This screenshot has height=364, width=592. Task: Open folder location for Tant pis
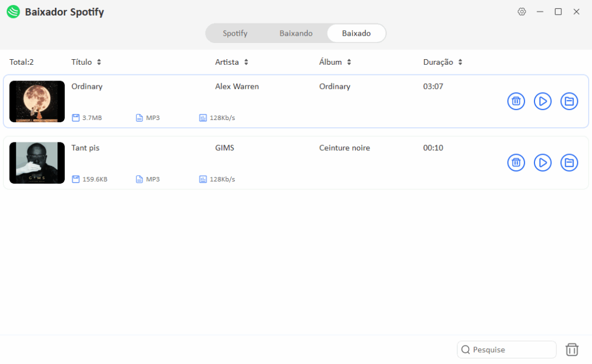pos(569,162)
